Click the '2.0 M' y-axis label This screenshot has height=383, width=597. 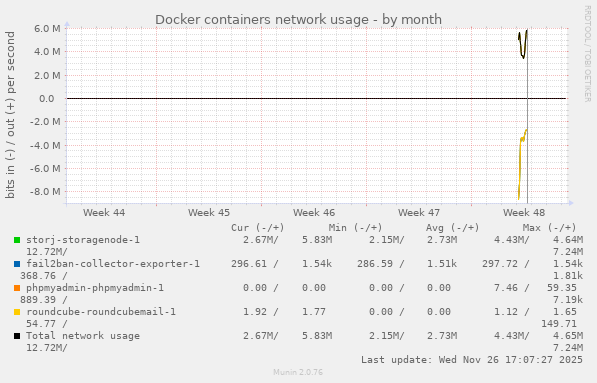(x=47, y=75)
